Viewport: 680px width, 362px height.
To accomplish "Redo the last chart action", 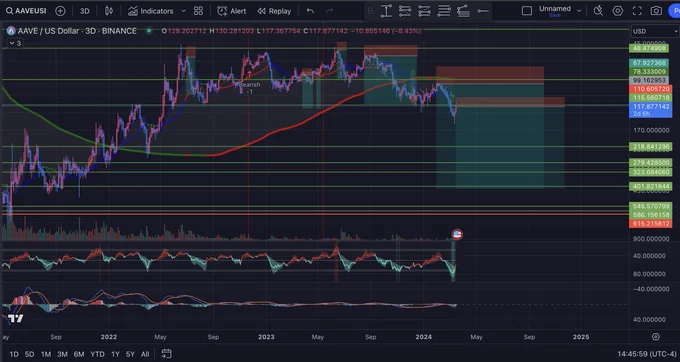I will click(329, 11).
